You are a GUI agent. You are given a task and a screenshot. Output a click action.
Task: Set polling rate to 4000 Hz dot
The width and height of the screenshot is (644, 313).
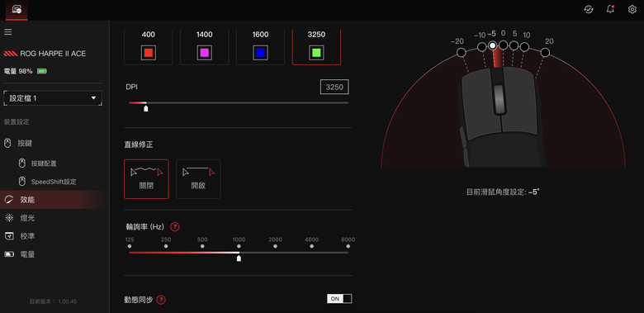(312, 246)
